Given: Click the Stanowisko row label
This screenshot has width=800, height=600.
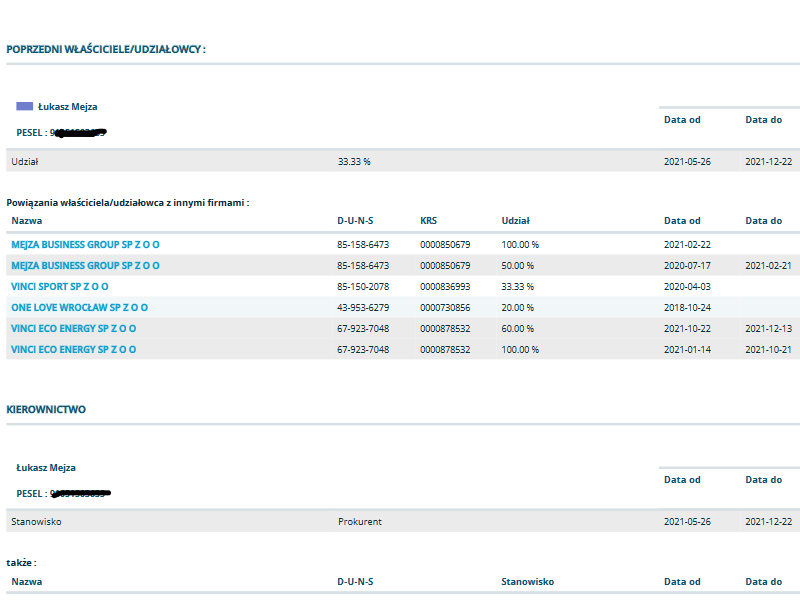Looking at the screenshot, I should point(36,522).
